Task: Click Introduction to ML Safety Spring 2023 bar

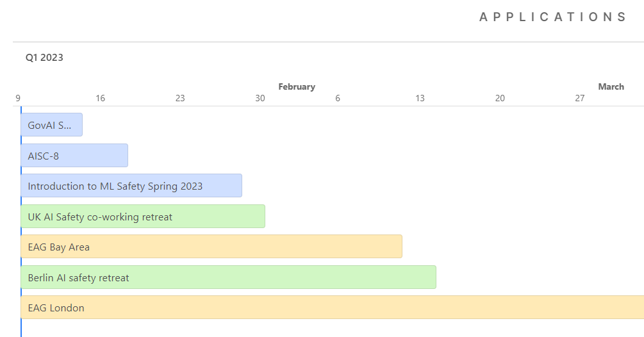Action: [131, 186]
